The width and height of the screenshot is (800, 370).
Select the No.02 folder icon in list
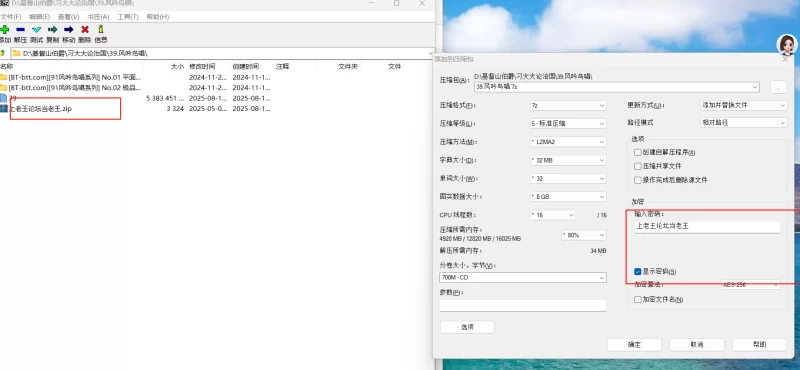click(4, 87)
